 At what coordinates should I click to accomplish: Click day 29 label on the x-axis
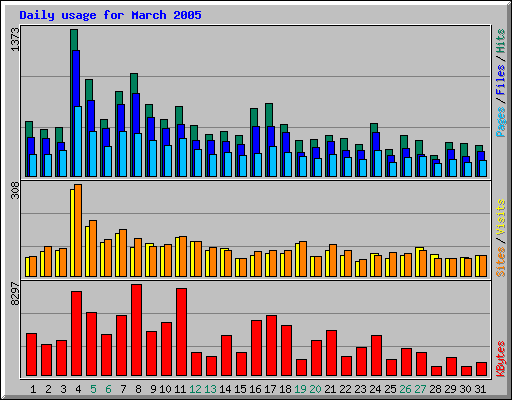(450, 389)
